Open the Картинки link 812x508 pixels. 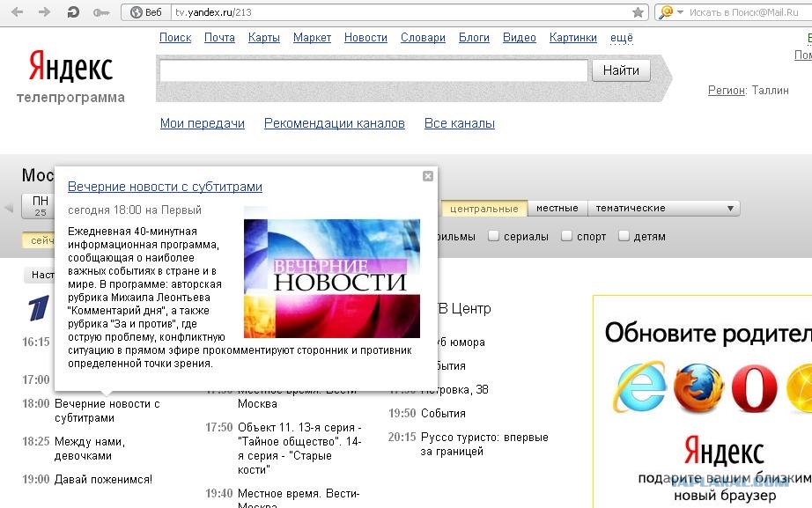[x=572, y=38]
